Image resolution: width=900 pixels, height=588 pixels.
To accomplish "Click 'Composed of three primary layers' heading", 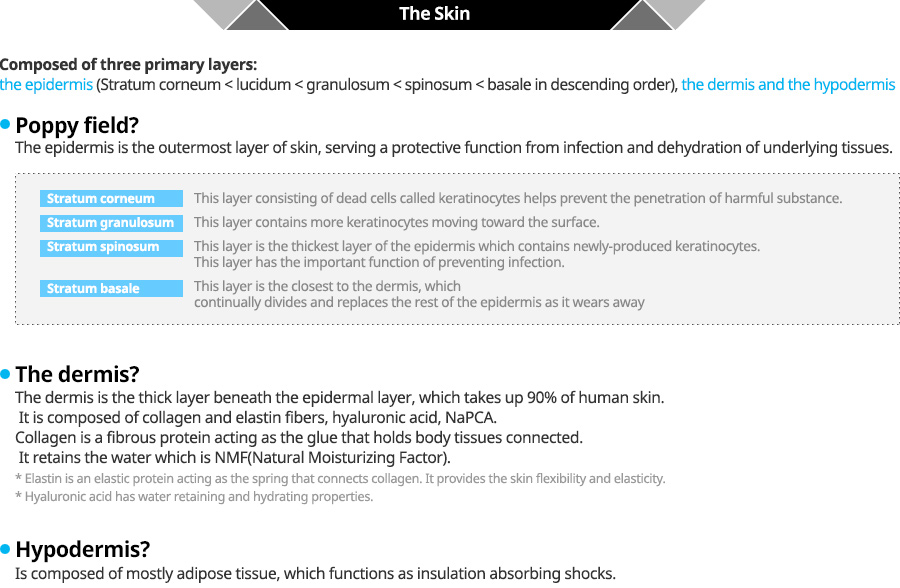I will pos(129,64).
